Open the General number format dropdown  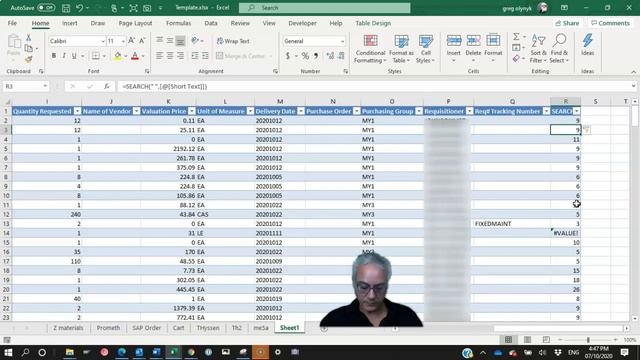click(342, 41)
